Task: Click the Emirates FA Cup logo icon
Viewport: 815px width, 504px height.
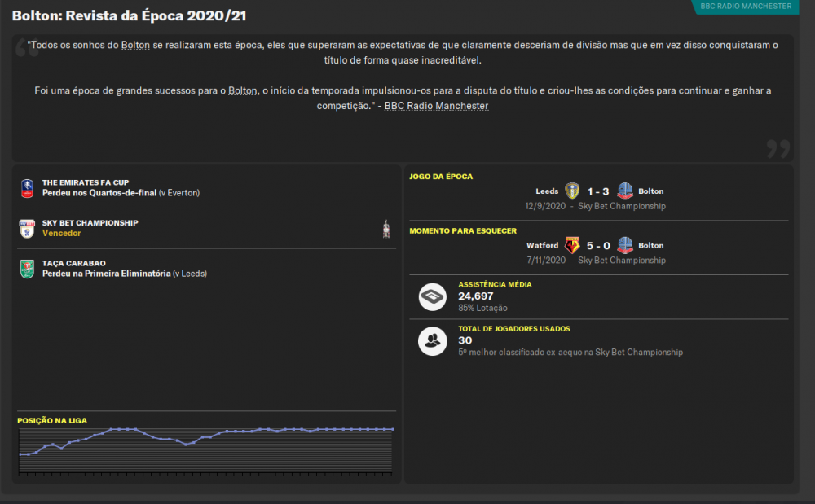Action: point(27,188)
